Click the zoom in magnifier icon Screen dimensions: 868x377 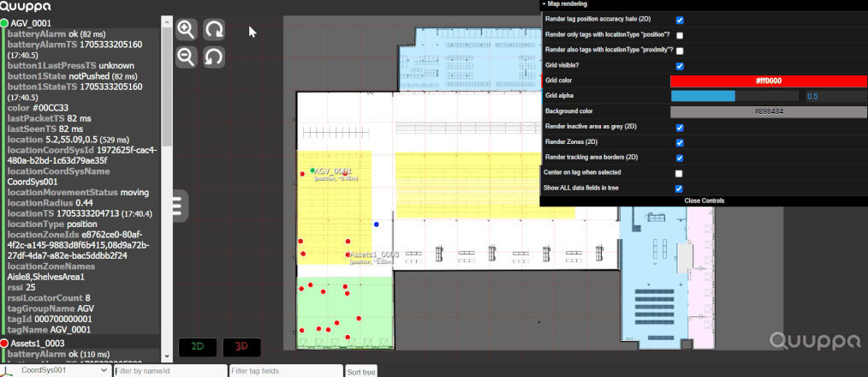tap(187, 30)
